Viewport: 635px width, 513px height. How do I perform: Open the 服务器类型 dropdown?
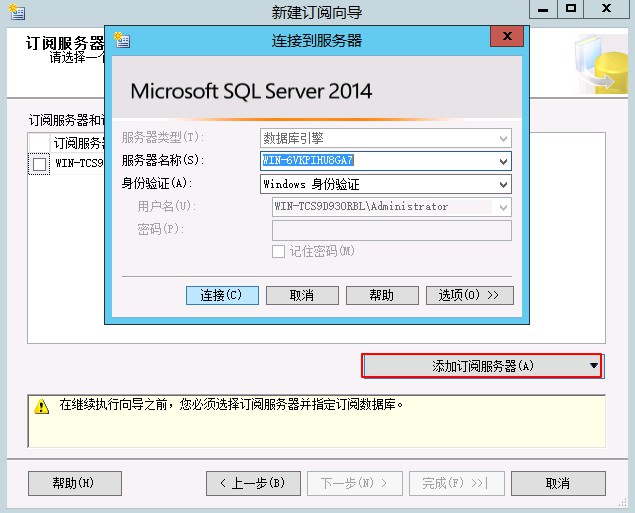point(503,138)
